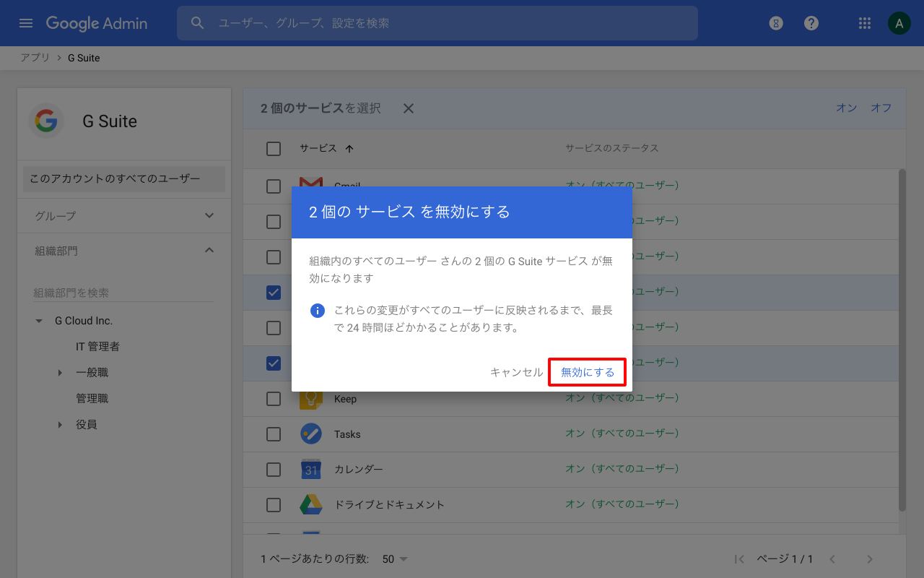The height and width of the screenshot is (578, 924).
Task: Open the hourglass tasks icon
Action: tap(776, 23)
